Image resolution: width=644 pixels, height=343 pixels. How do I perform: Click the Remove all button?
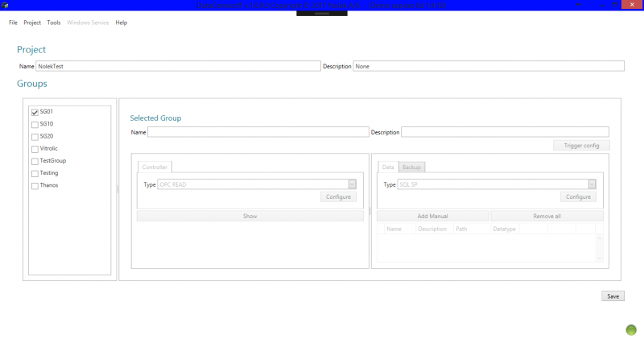(547, 216)
